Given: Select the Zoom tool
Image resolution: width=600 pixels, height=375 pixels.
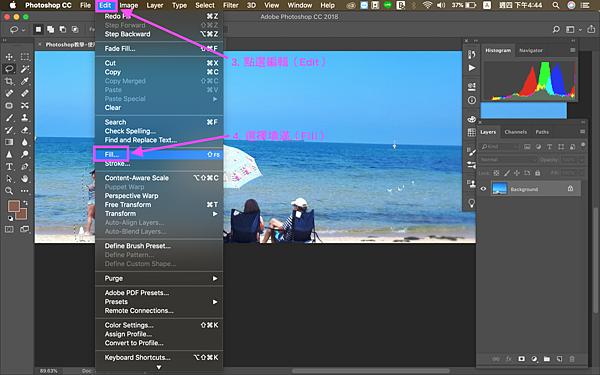Looking at the screenshot, I should (x=9, y=191).
